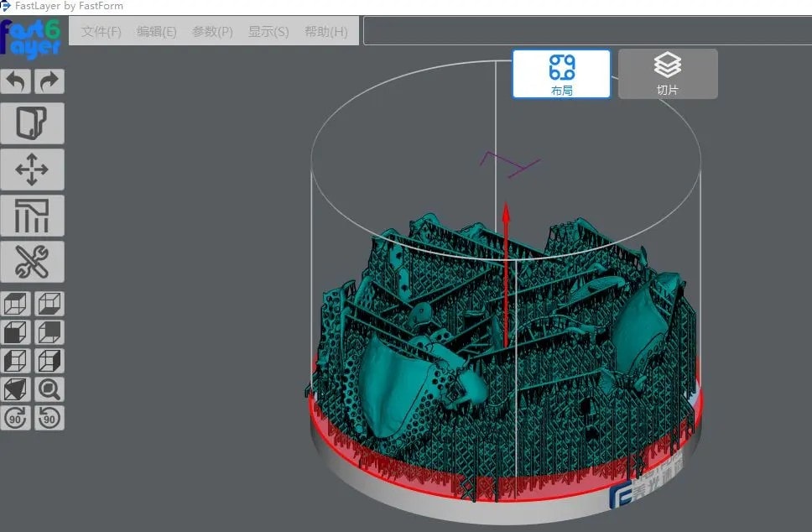Image resolution: width=812 pixels, height=532 pixels.
Task: Switch to top view cube
Action: click(x=17, y=304)
